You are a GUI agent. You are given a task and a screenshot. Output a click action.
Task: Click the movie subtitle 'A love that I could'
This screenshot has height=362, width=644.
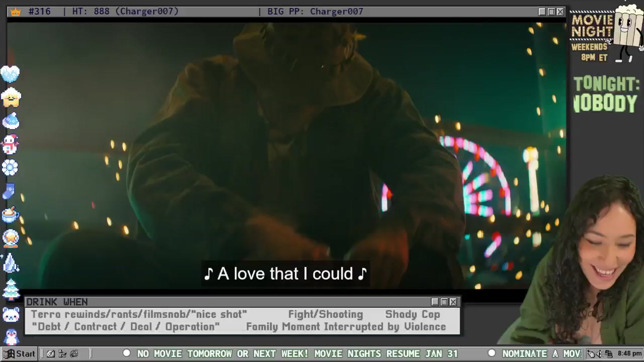286,274
